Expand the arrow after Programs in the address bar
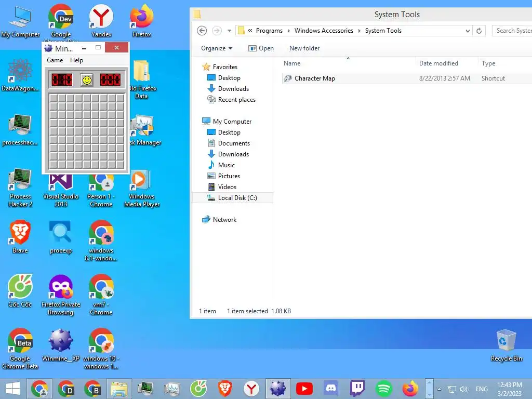532x399 pixels. (289, 31)
